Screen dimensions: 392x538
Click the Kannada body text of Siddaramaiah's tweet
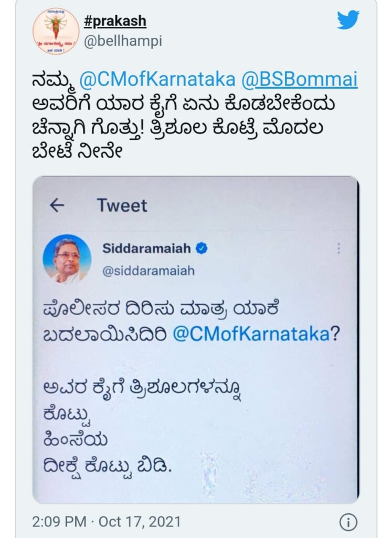pos(191,387)
